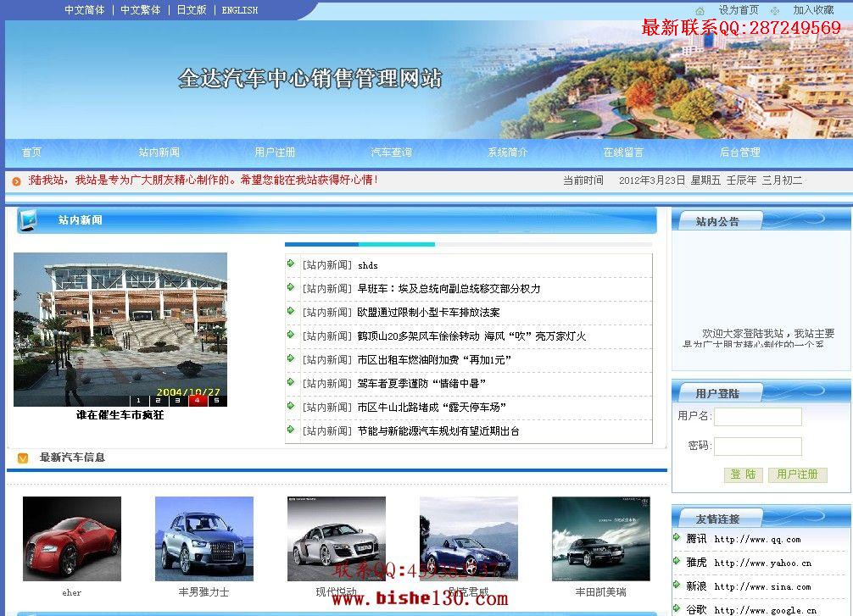Viewport: 853px width, 616px height.
Task: Open 站内新闻 in navigation bar
Action: coord(159,153)
